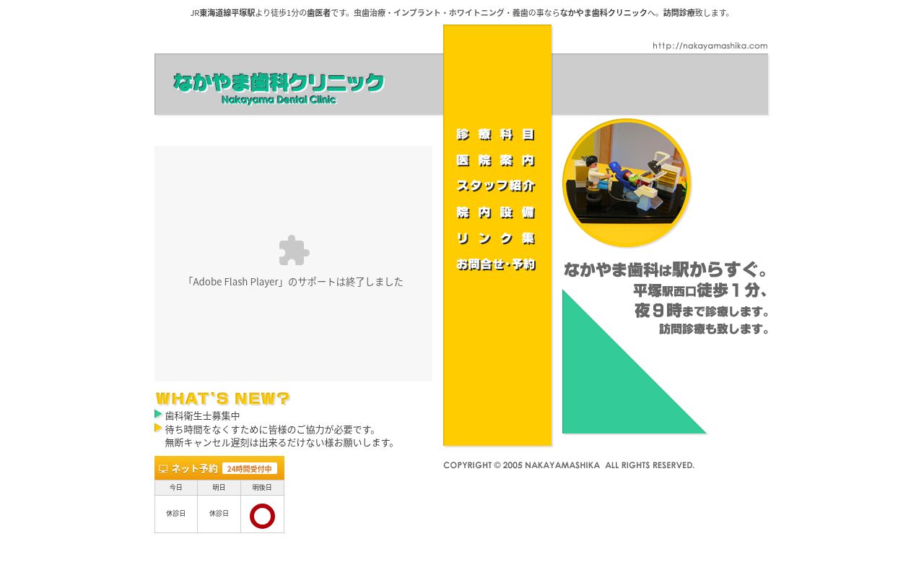Click the なかやま歯科クリニック logo
Screen dimensions: 924x578
pos(279,88)
